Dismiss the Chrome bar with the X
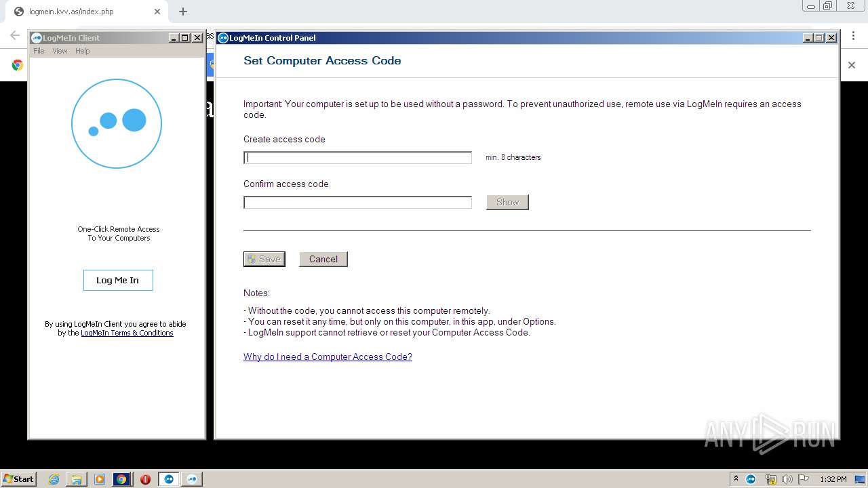Viewport: 868px width, 488px height. tap(852, 65)
